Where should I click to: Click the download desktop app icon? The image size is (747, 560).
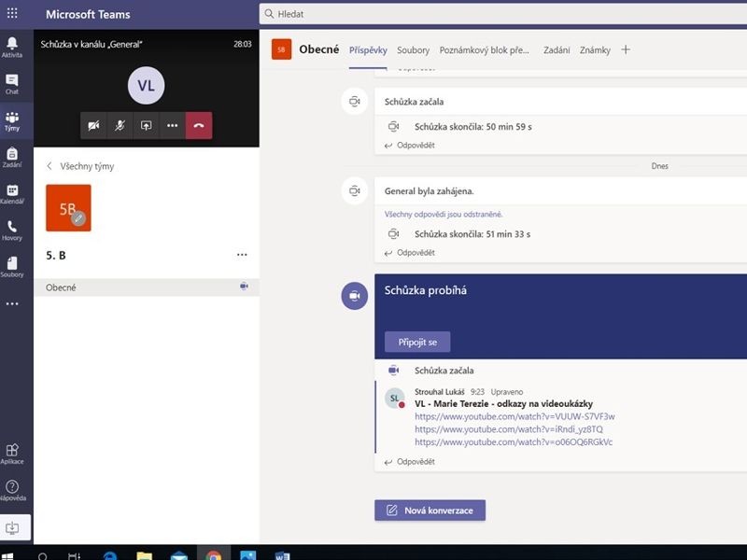pos(12,527)
